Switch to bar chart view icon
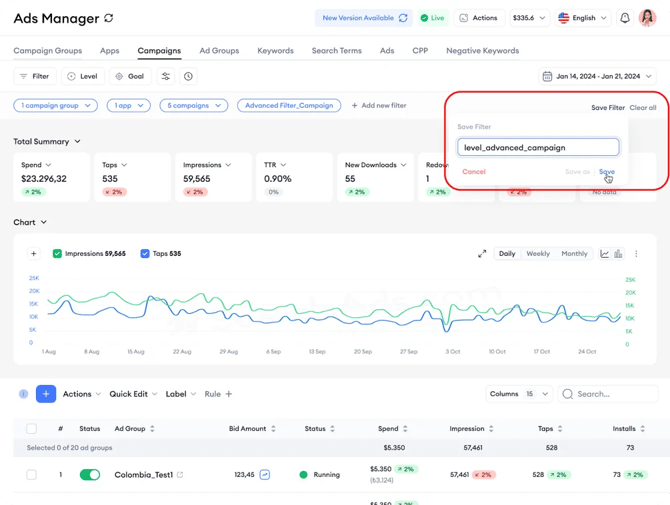670x505 pixels. (618, 254)
